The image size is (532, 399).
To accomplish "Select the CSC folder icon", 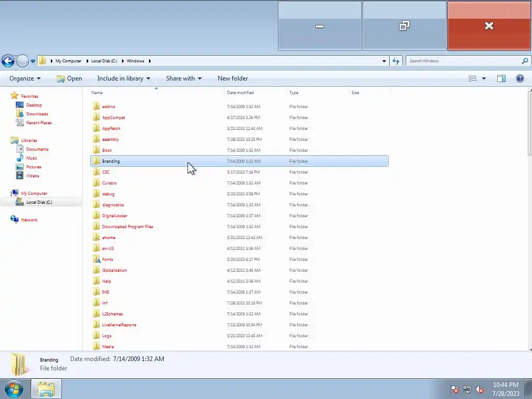I will click(x=96, y=171).
